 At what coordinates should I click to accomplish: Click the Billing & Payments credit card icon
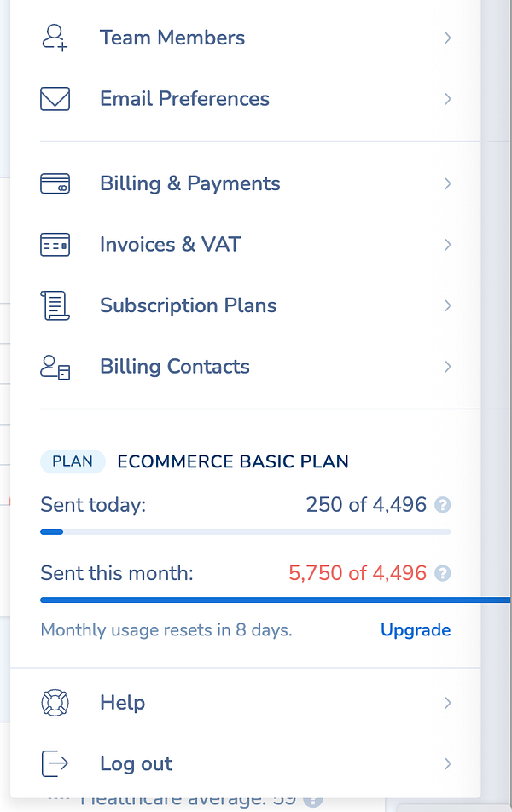54,183
